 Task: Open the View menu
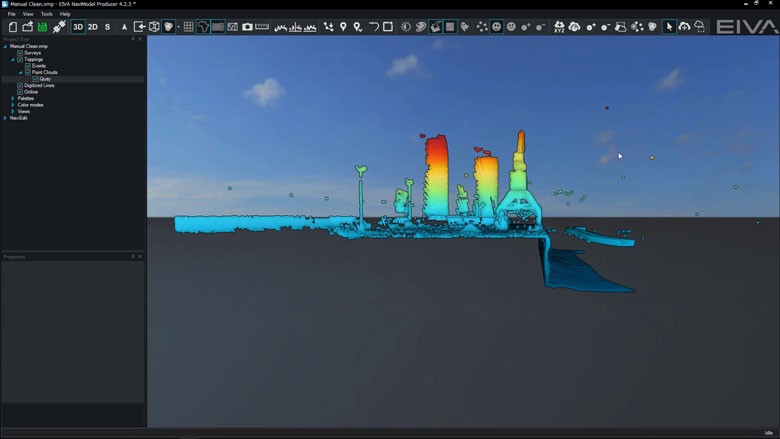click(28, 14)
